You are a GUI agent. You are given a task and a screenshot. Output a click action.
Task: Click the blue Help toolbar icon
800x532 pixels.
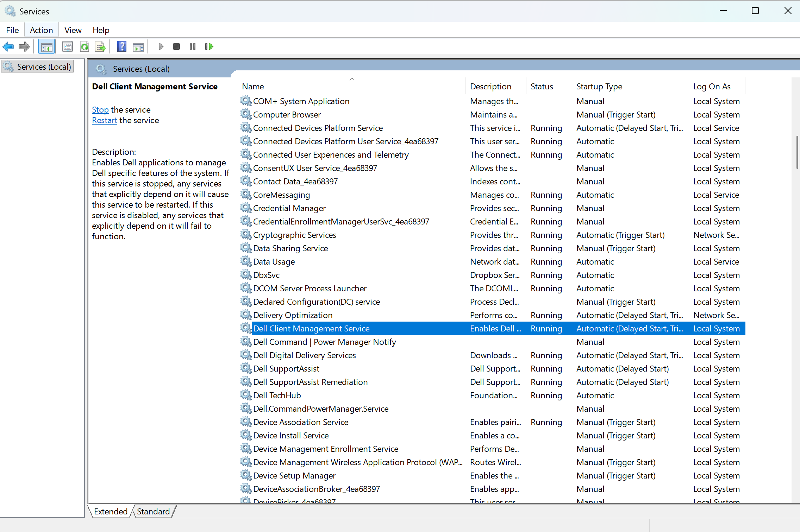coord(122,46)
